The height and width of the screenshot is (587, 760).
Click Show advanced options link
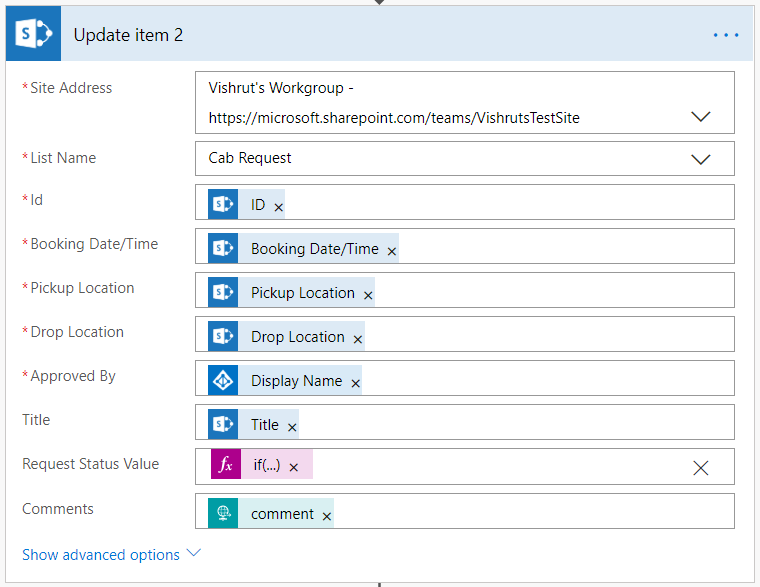click(101, 555)
